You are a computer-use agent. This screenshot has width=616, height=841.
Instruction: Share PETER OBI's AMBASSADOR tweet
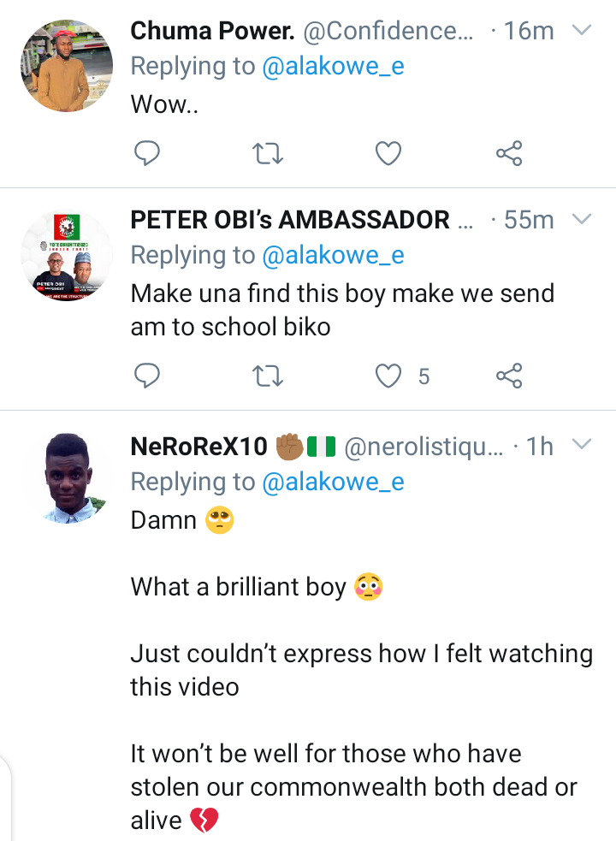(x=509, y=376)
